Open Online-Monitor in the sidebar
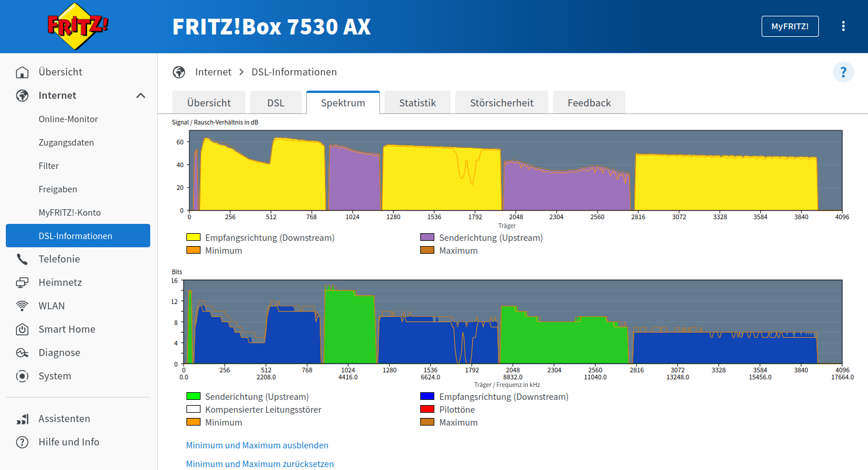868x470 pixels. pyautogui.click(x=68, y=119)
